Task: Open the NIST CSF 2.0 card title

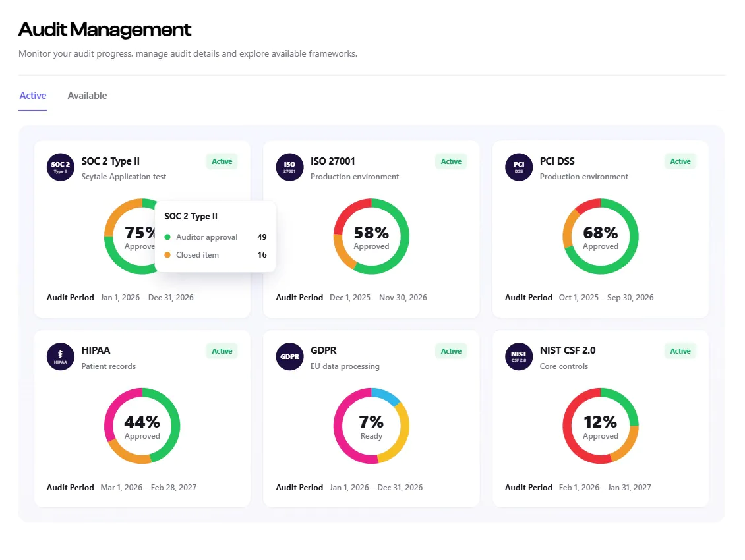Action: 567,350
